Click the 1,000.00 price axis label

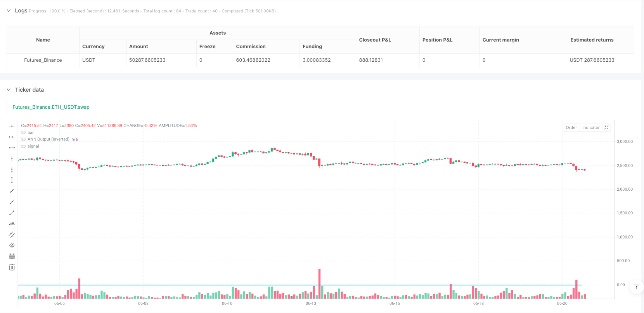pos(625,237)
